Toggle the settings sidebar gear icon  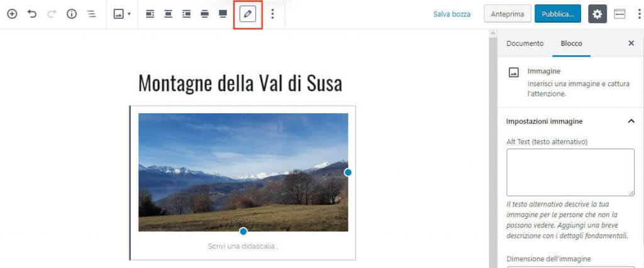click(x=597, y=14)
